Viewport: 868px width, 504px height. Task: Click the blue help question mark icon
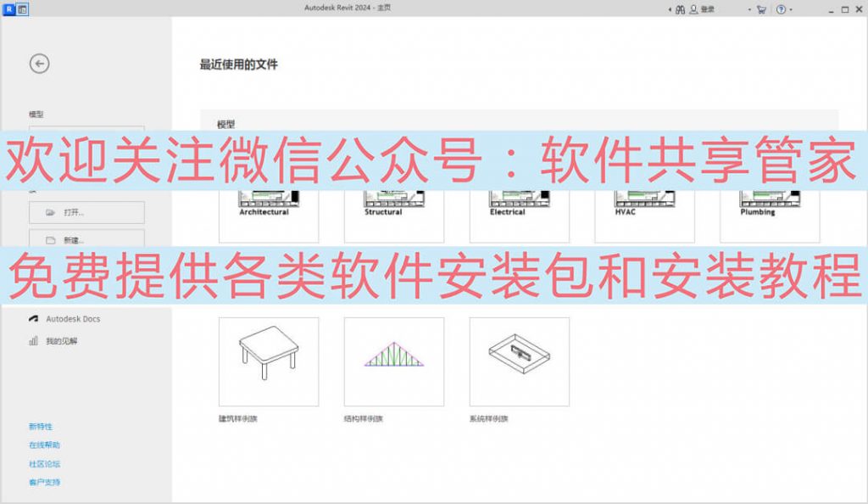(x=781, y=9)
